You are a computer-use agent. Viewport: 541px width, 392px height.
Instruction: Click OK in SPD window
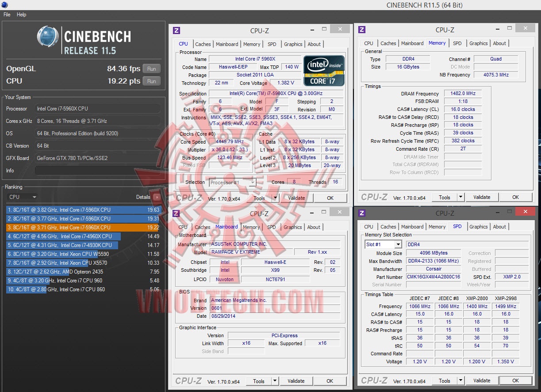[516, 381]
